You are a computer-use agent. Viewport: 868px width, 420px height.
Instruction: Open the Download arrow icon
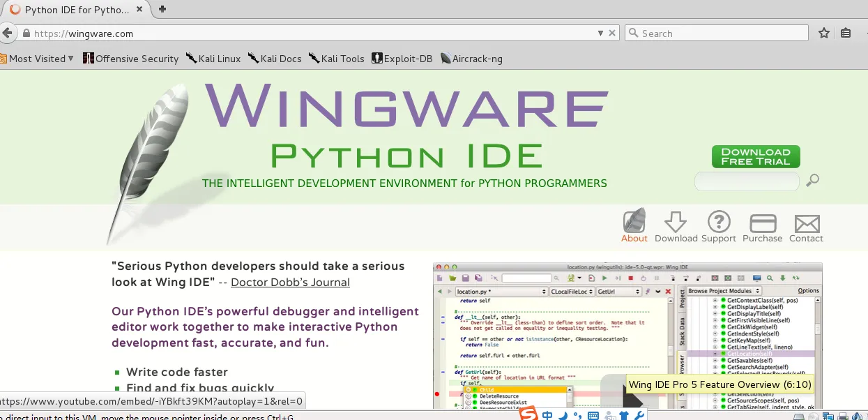[676, 222]
